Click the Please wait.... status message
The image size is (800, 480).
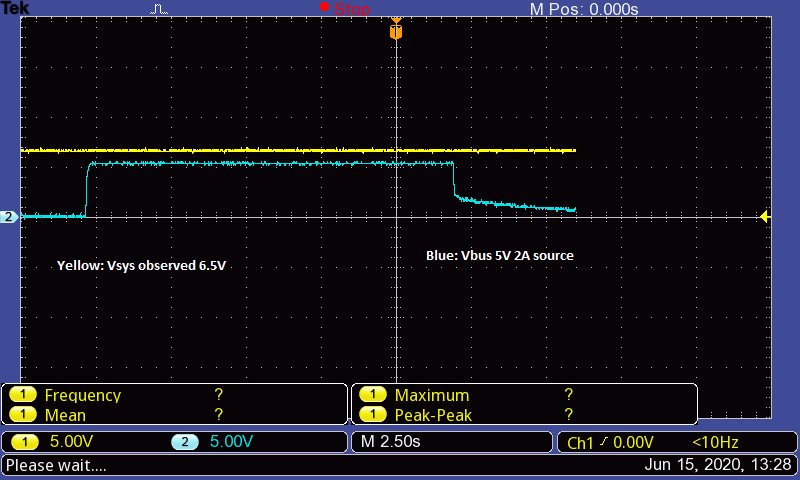tap(56, 465)
